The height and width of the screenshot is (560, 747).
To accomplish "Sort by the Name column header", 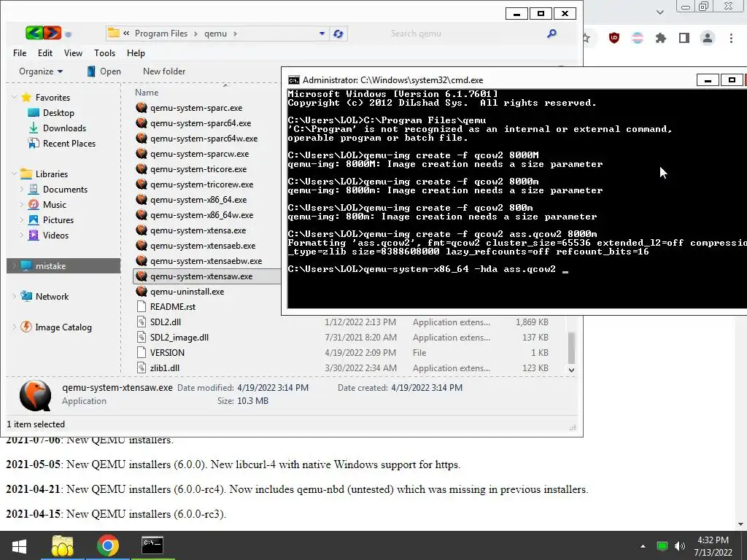I will tap(147, 93).
